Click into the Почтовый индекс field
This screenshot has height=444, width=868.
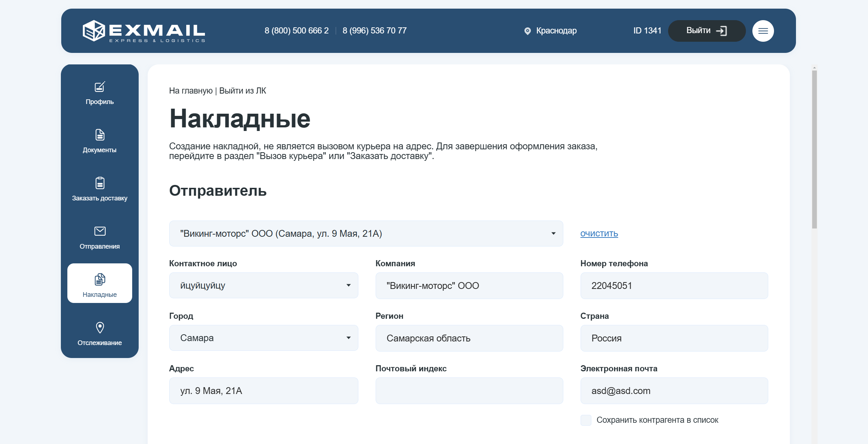[469, 391]
